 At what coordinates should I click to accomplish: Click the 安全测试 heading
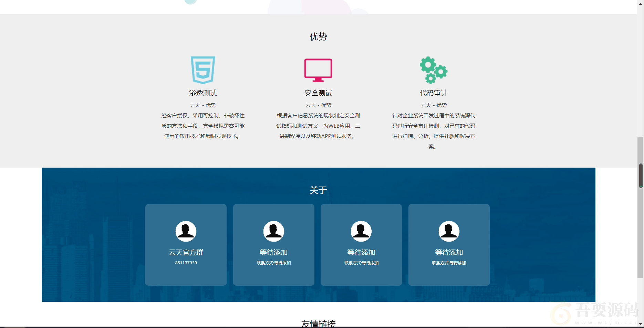pos(318,93)
